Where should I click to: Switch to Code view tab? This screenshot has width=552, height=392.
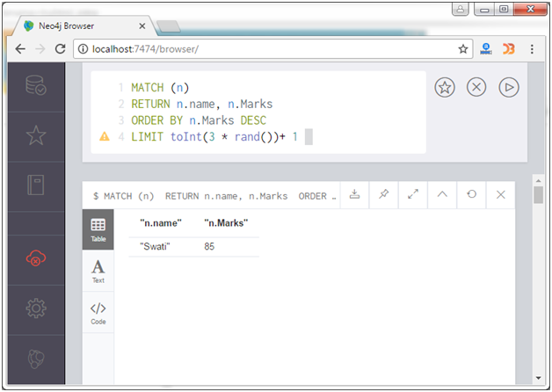pos(98,312)
